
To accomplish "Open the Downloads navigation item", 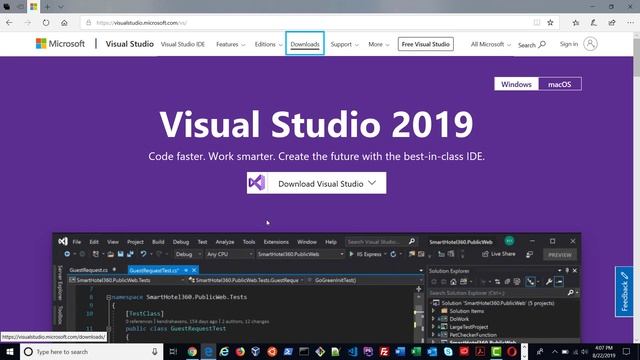I will point(305,43).
